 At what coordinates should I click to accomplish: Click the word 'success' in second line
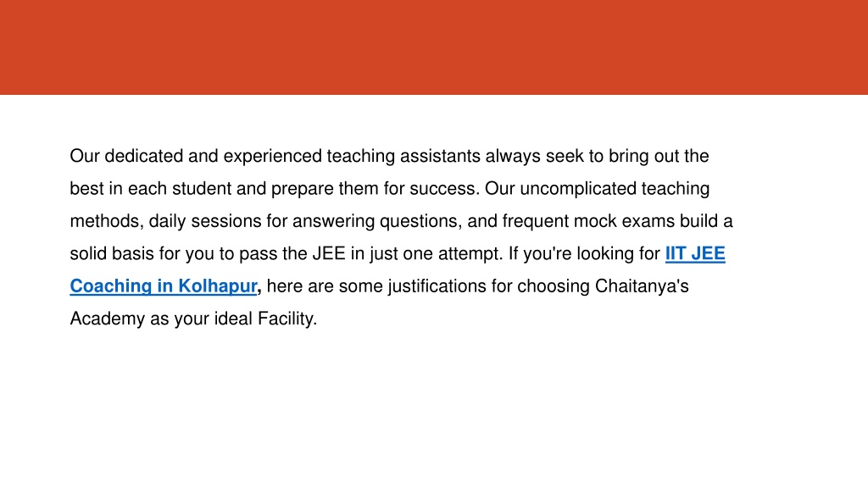442,189
